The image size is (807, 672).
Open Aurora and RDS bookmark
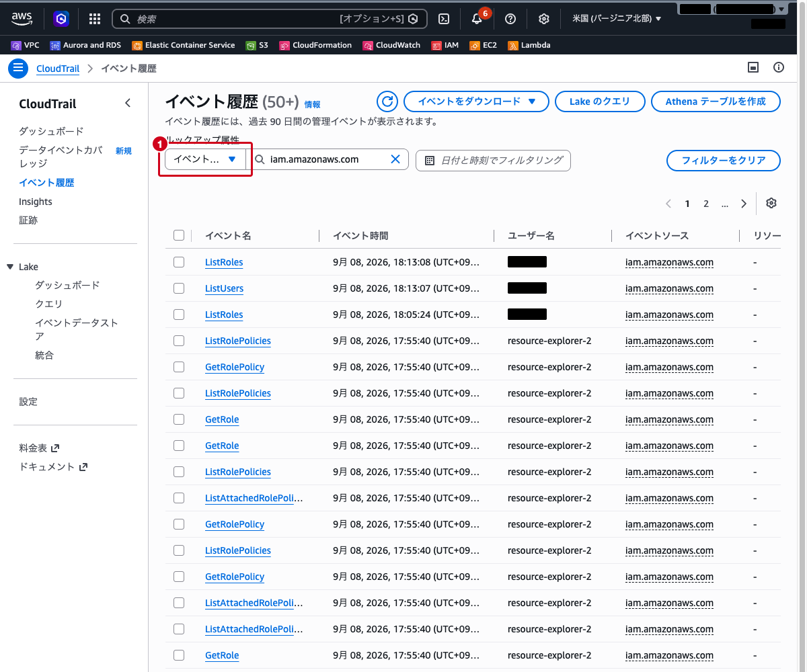pos(85,45)
